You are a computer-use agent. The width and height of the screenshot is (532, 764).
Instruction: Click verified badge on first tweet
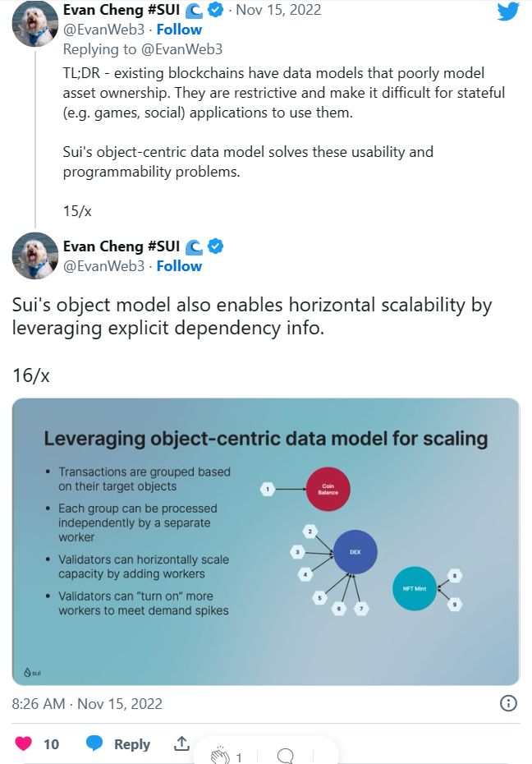point(217,11)
